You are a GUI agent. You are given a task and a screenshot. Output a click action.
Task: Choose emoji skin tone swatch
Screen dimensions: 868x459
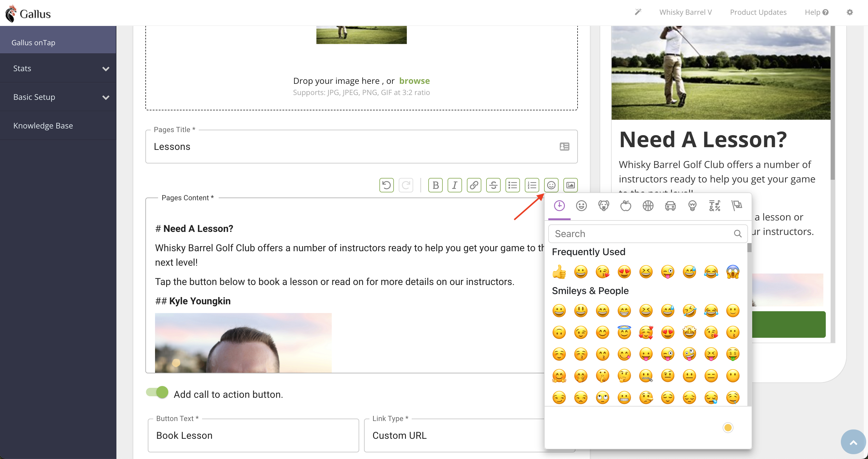[728, 428]
